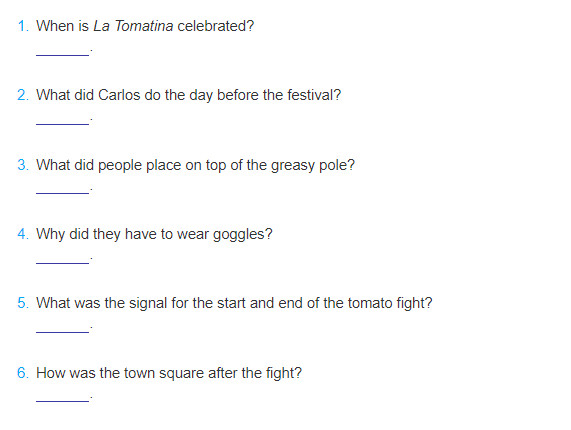This screenshot has height=430, width=571.
Task: Click the answer blank under question 1
Action: (62, 51)
